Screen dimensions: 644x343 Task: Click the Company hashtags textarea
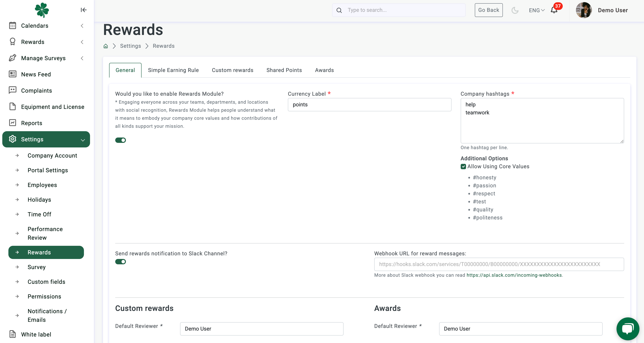click(x=542, y=121)
